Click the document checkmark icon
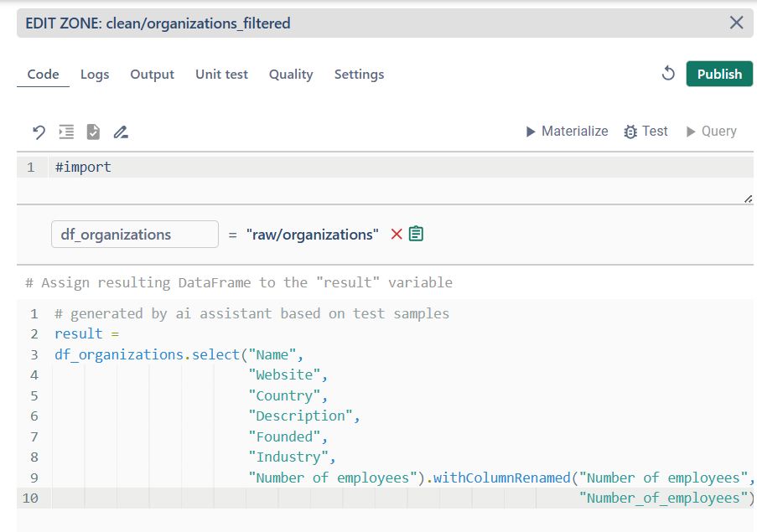The height and width of the screenshot is (532, 757). 93,132
